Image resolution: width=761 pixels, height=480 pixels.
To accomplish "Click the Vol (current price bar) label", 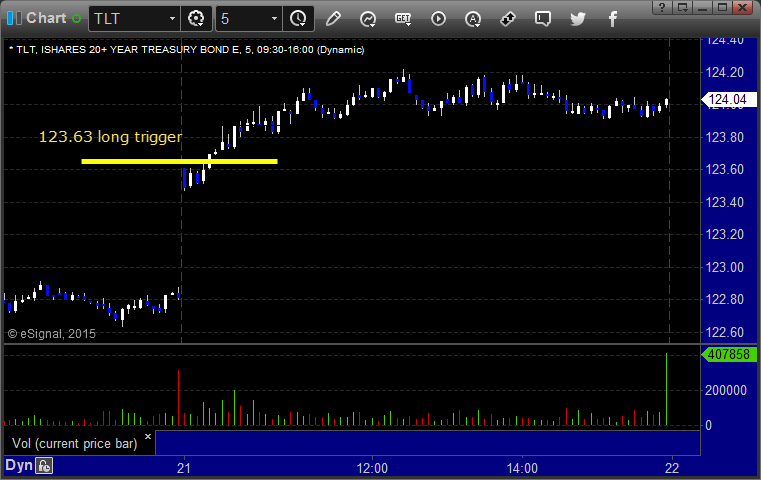I will click(75, 444).
